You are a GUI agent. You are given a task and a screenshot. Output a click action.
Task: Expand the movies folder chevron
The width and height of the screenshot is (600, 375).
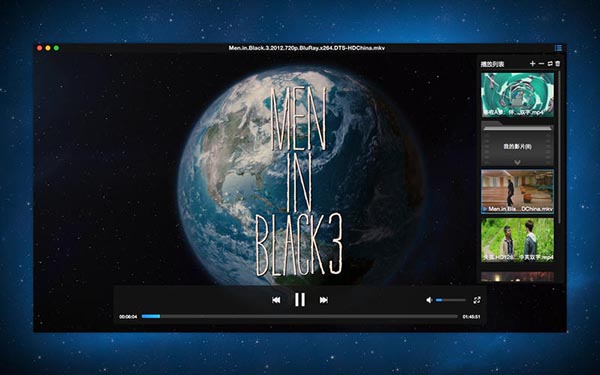[517, 162]
